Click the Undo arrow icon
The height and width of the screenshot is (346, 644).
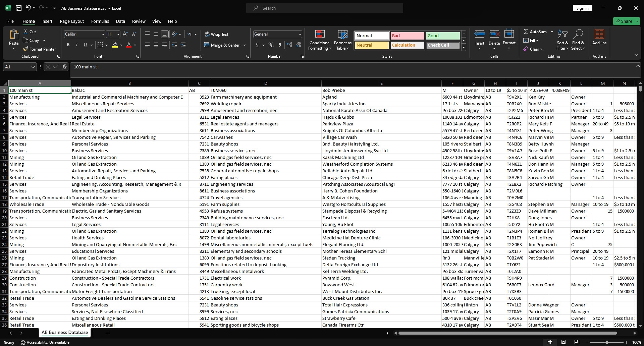click(x=29, y=8)
